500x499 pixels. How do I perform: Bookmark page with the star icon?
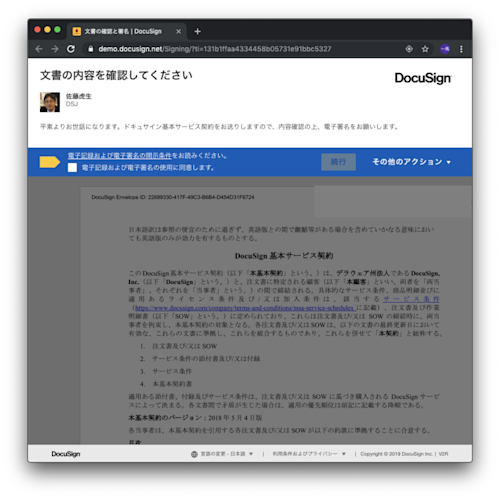coord(425,49)
